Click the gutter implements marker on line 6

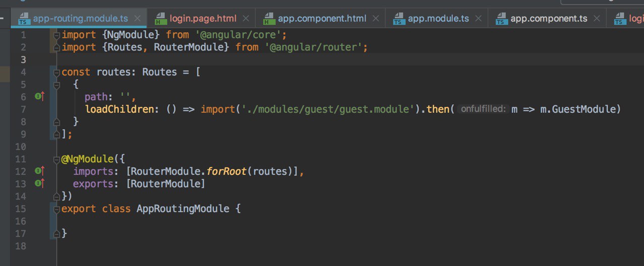40,96
